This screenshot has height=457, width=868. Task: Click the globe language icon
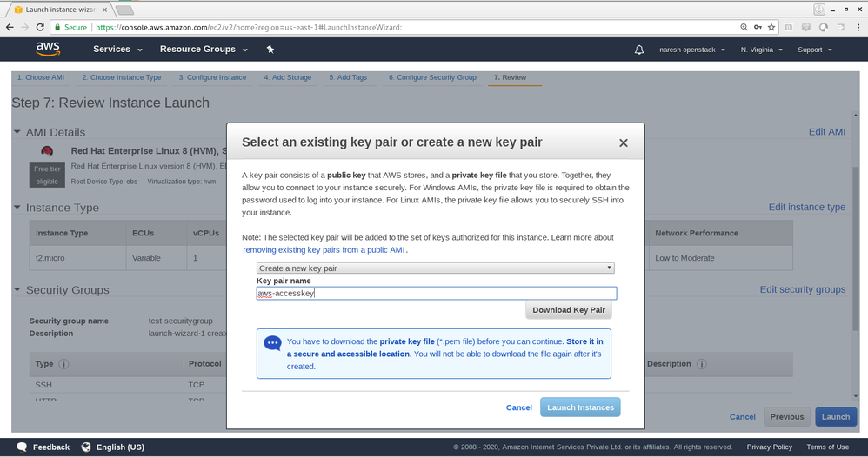86,447
